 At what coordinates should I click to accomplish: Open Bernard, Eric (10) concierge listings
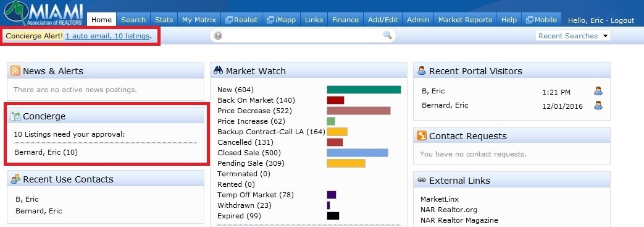46,152
